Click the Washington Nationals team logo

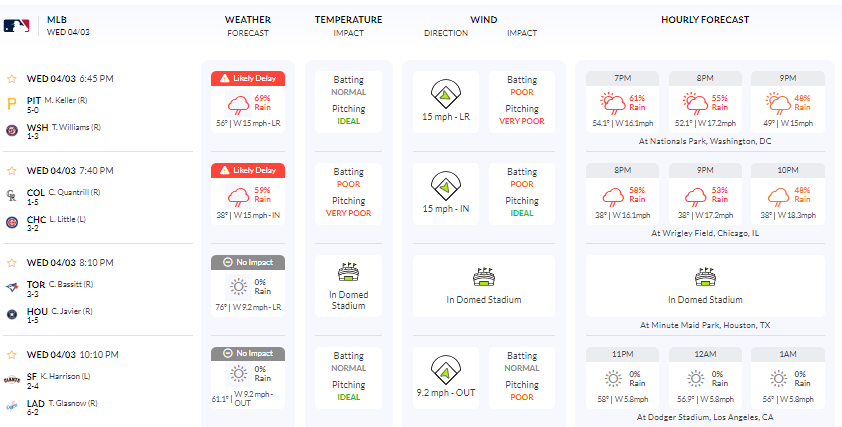pos(12,128)
